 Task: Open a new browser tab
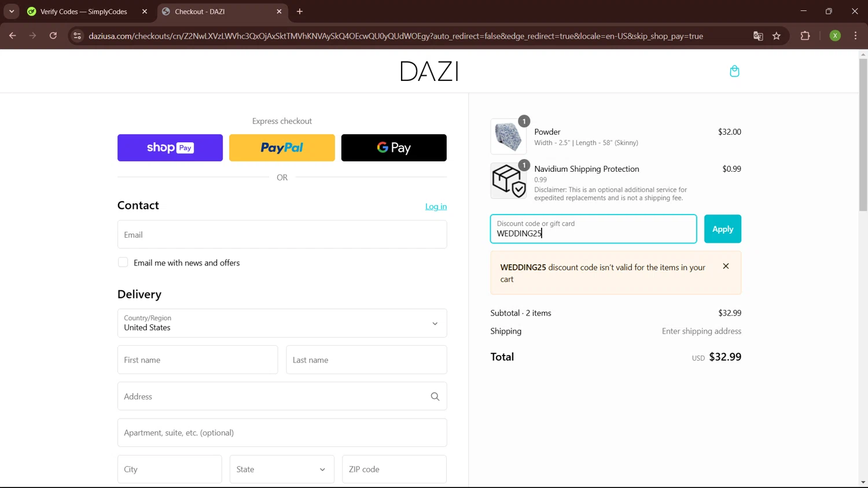(300, 12)
